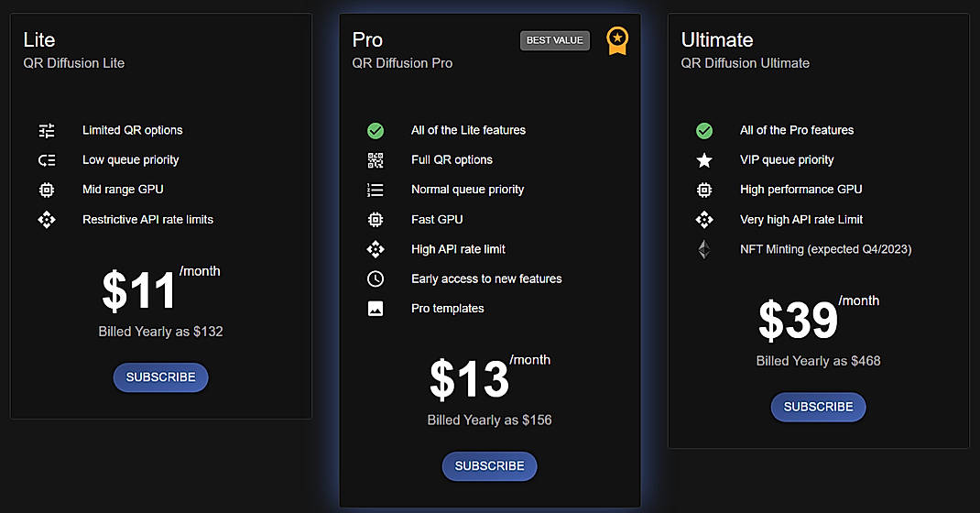Viewport: 980px width, 513px height.
Task: Click the API icon beside High API rate limit
Action: coord(376,249)
